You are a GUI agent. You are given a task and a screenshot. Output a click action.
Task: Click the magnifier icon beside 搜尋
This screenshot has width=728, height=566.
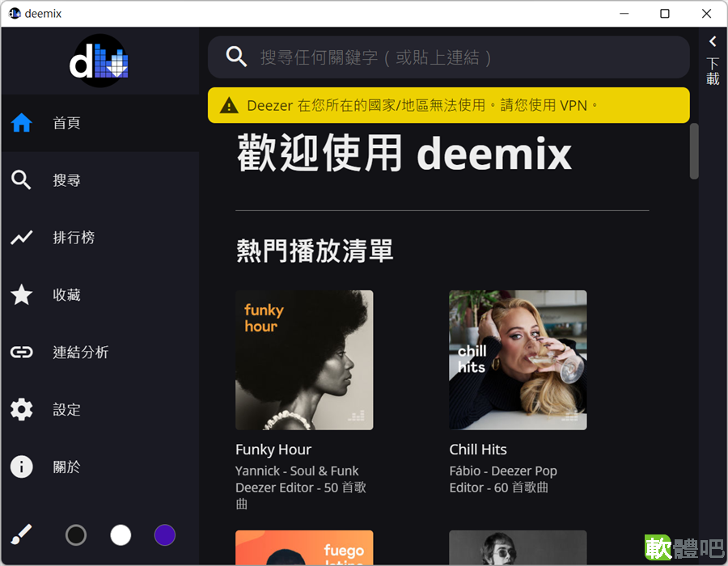tap(21, 180)
